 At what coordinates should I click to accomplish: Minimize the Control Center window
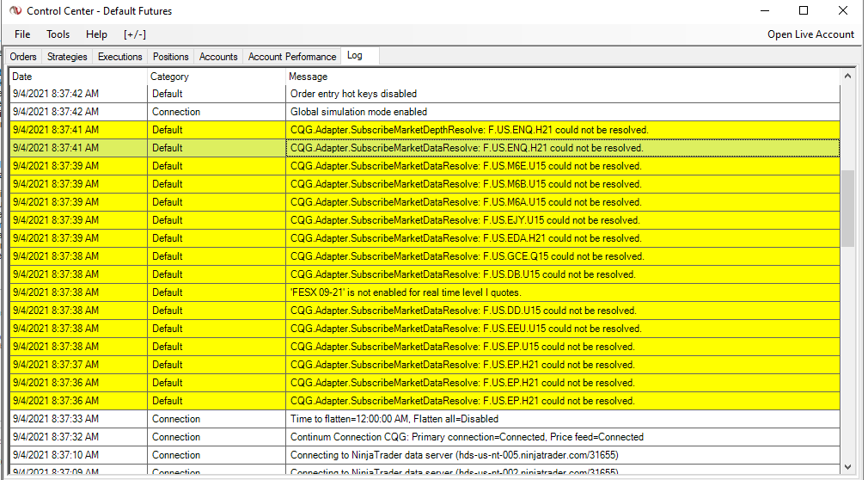pos(765,10)
